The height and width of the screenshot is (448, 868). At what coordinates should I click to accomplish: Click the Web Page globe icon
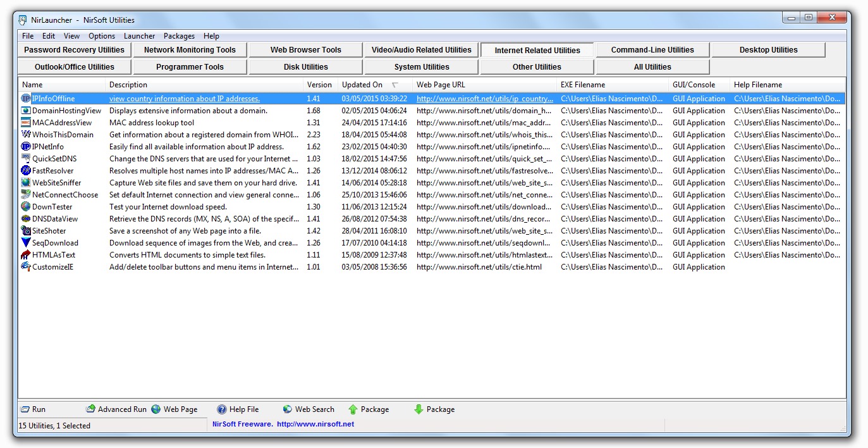click(x=156, y=409)
